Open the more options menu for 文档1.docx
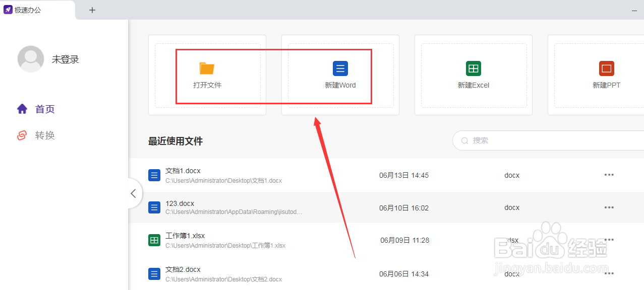This screenshot has width=644, height=290. (609, 175)
